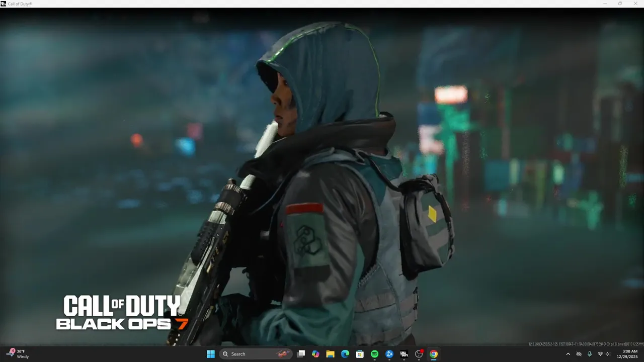The width and height of the screenshot is (644, 362).
Task: Click the OneDrive crossed-out cloud tray icon
Action: 579,354
